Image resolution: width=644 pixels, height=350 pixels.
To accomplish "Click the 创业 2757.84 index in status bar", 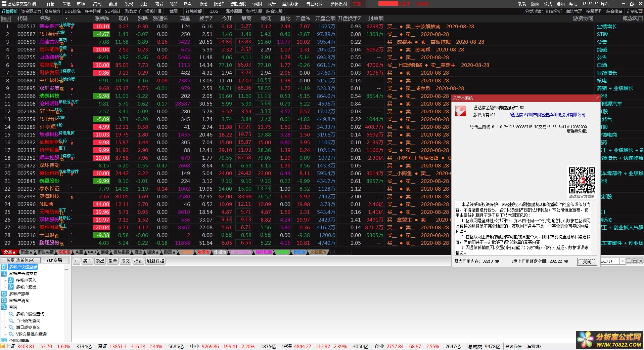I will click(x=389, y=346).
